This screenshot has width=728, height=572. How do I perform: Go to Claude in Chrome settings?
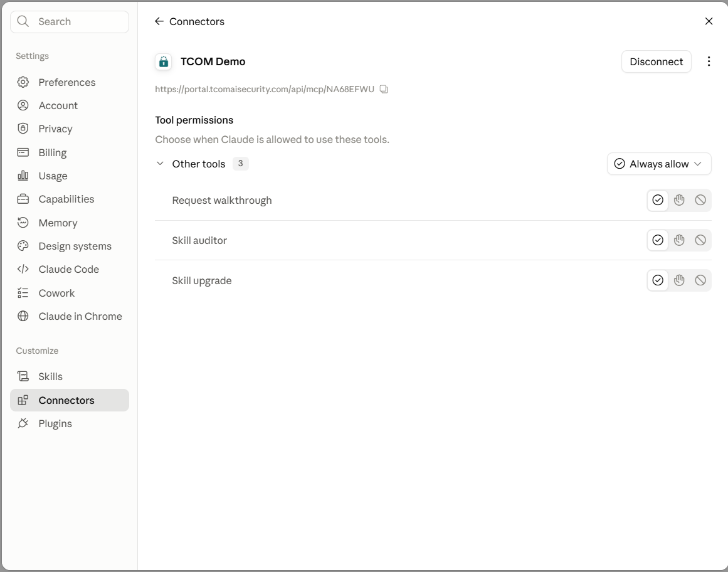coord(70,316)
